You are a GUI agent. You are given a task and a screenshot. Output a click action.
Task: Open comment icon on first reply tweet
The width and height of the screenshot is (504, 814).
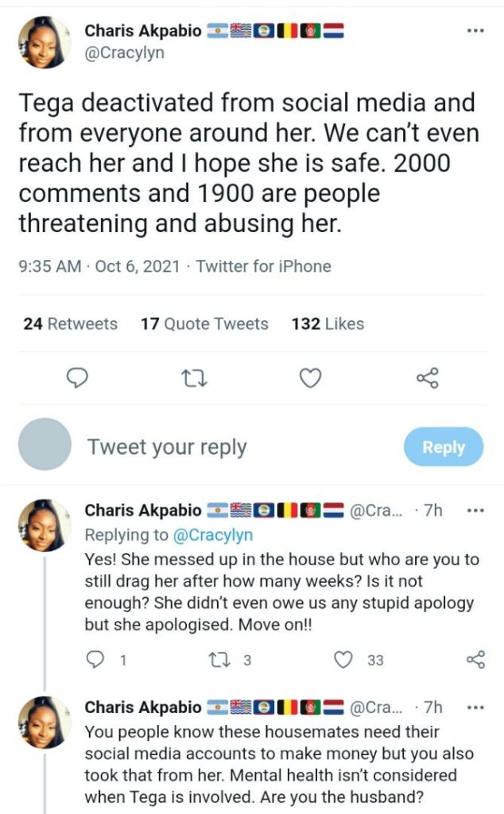coord(95,659)
